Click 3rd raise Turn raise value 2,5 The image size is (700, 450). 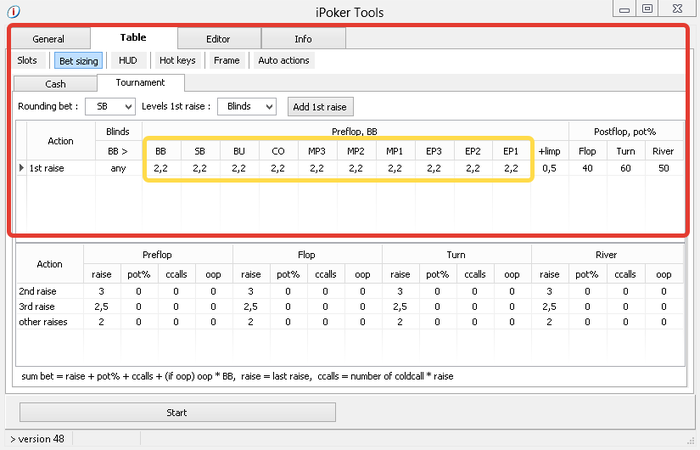point(400,307)
